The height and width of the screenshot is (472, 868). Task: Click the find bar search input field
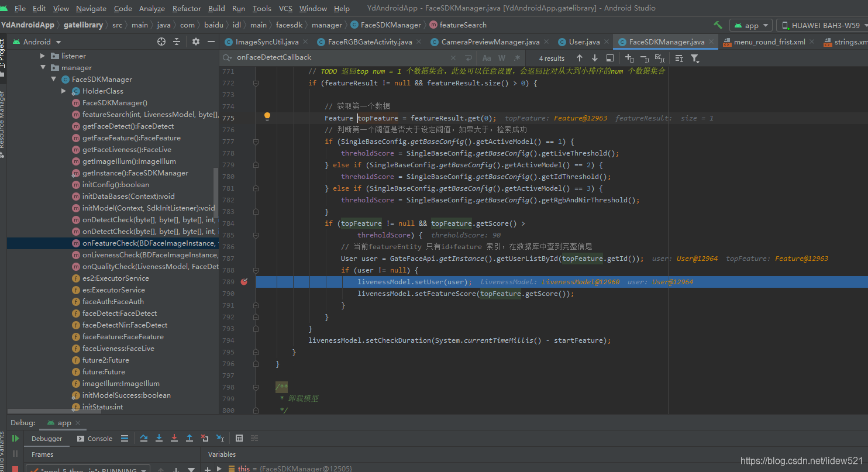(x=342, y=58)
